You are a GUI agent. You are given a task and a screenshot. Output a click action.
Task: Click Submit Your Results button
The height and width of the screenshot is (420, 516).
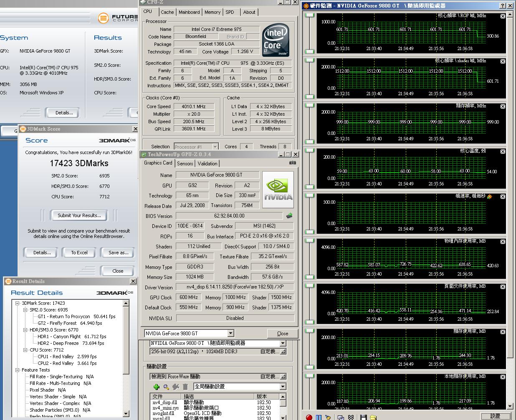[x=79, y=215]
